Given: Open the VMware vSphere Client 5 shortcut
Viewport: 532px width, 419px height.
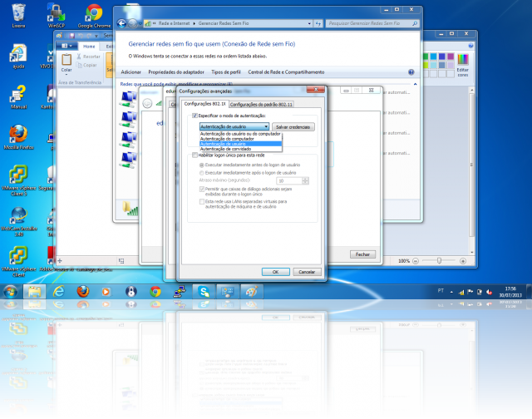Looking at the screenshot, I should pyautogui.click(x=18, y=180).
